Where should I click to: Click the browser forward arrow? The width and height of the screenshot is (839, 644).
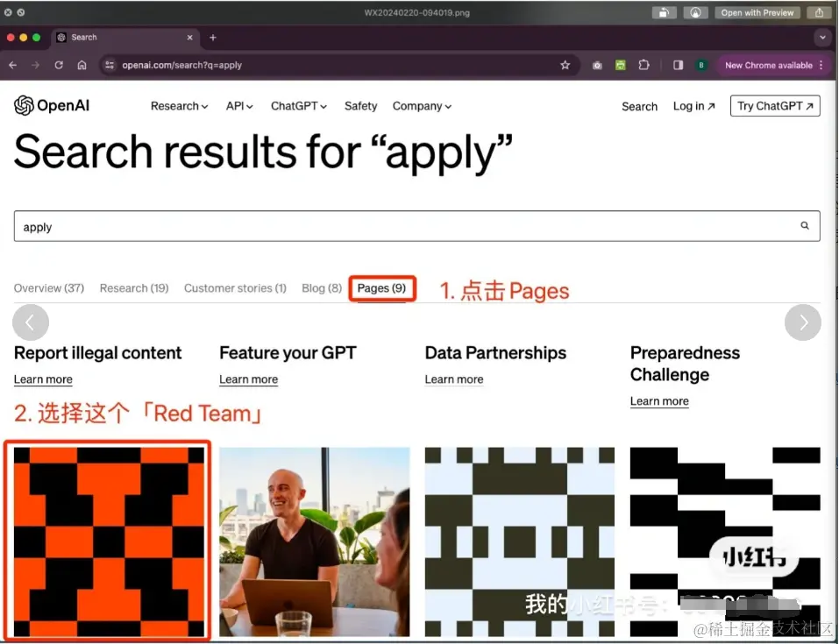(35, 65)
